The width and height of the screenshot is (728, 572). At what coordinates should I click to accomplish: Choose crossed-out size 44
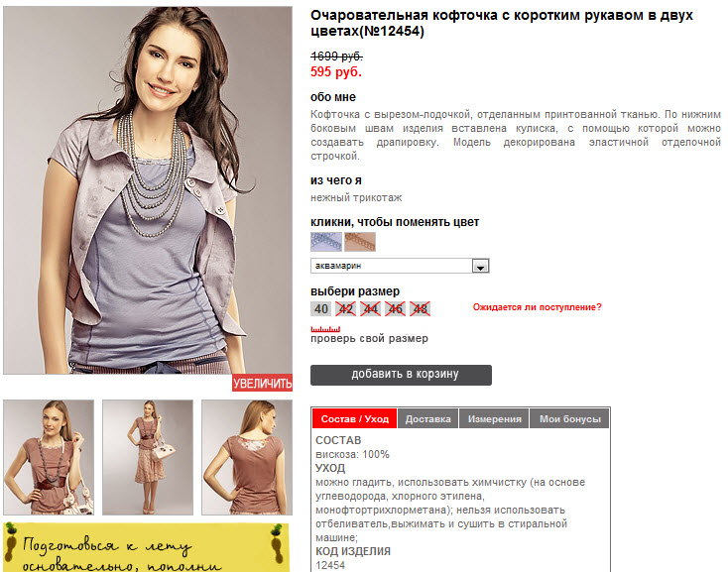pos(370,309)
